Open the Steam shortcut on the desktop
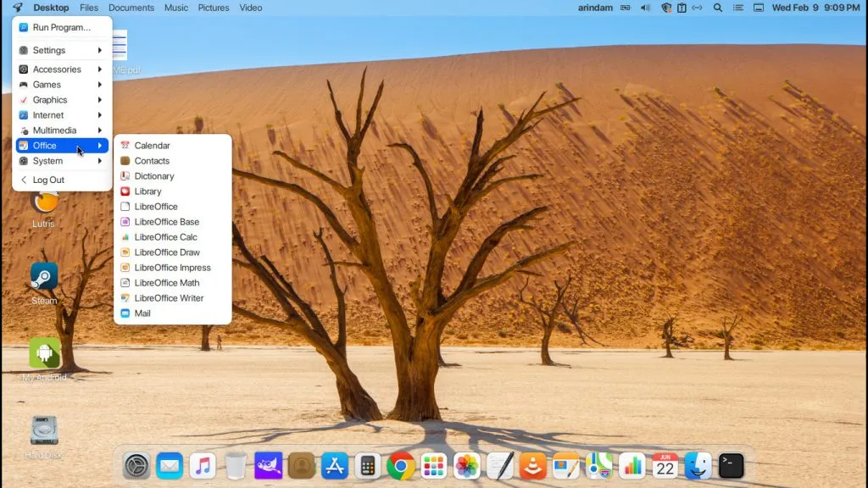 (43, 280)
